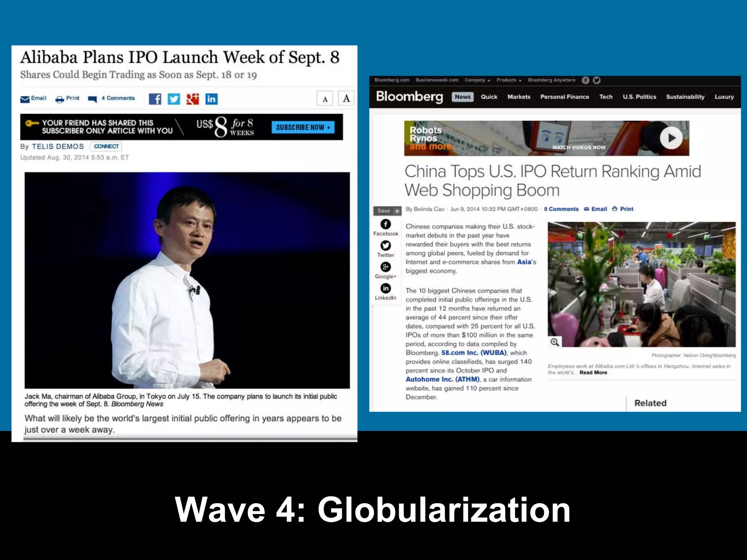This screenshot has height=560, width=747.
Task: Click the Save plus button on the Bloomberg article
Action: click(387, 211)
